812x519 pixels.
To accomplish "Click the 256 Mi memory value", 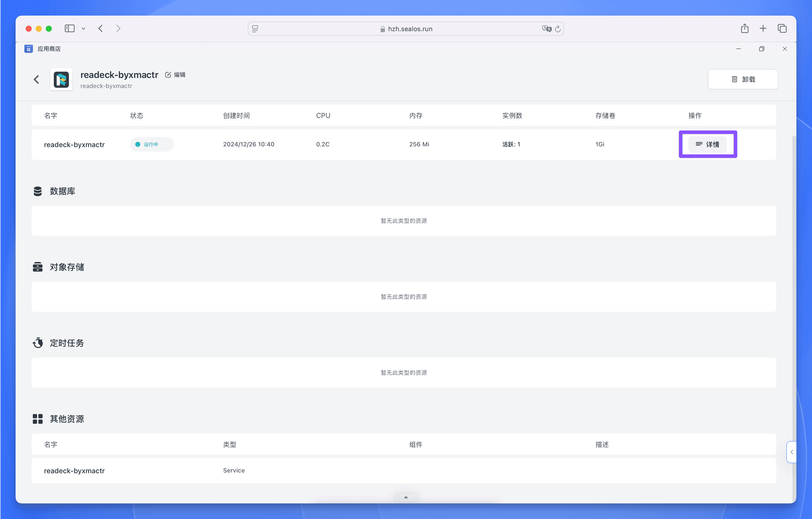I will pyautogui.click(x=419, y=144).
